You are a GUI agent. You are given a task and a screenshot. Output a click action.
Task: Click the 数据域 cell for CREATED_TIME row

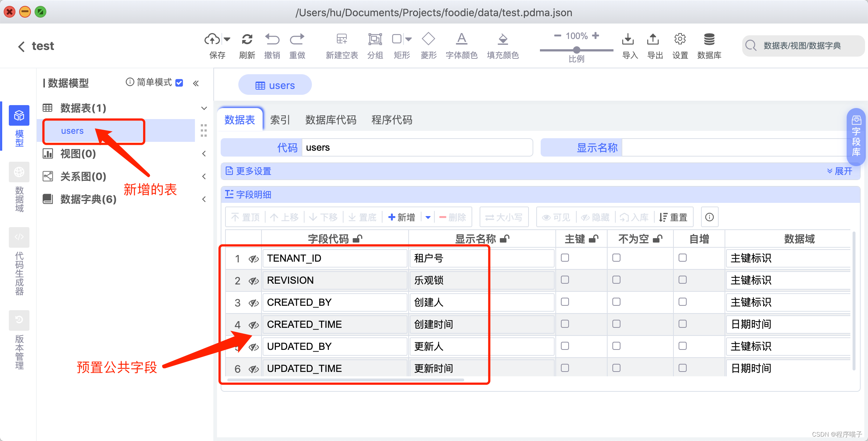(x=788, y=325)
